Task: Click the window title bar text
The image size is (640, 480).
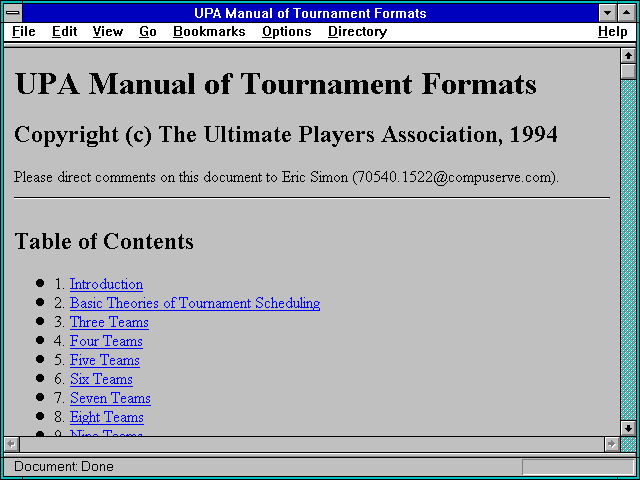Action: point(311,13)
